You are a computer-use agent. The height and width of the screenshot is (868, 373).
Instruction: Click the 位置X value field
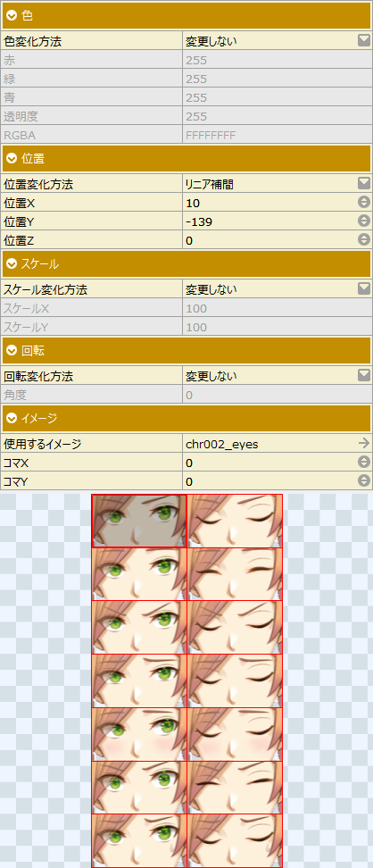pyautogui.click(x=278, y=203)
